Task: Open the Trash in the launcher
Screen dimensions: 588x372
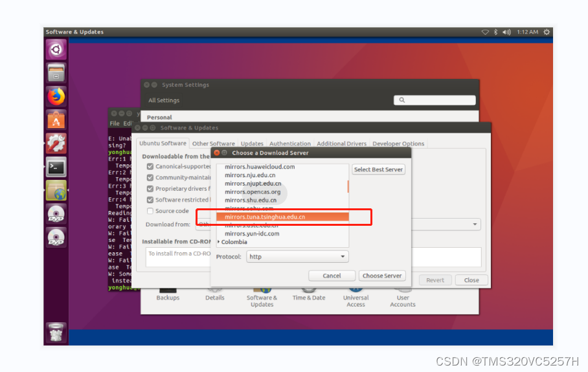Action: coord(56,333)
